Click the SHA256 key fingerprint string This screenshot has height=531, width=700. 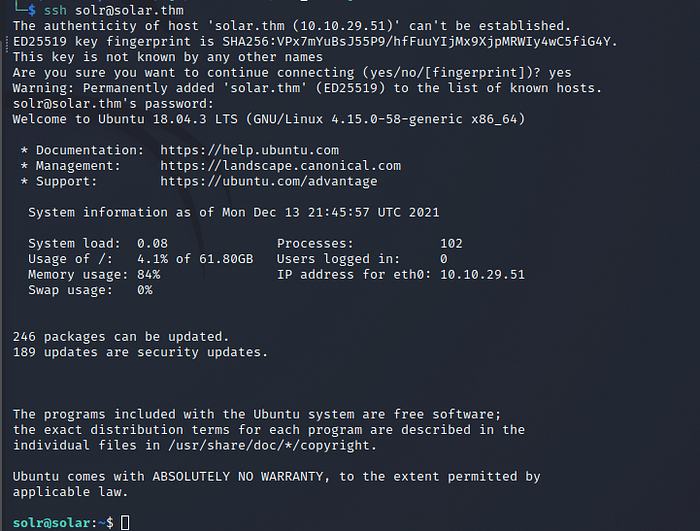[420, 42]
